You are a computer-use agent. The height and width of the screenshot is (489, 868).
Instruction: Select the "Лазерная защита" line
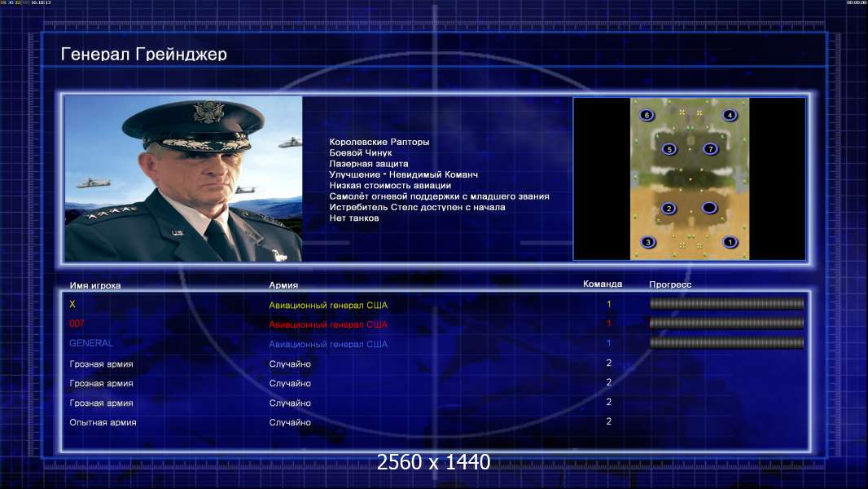coord(369,163)
